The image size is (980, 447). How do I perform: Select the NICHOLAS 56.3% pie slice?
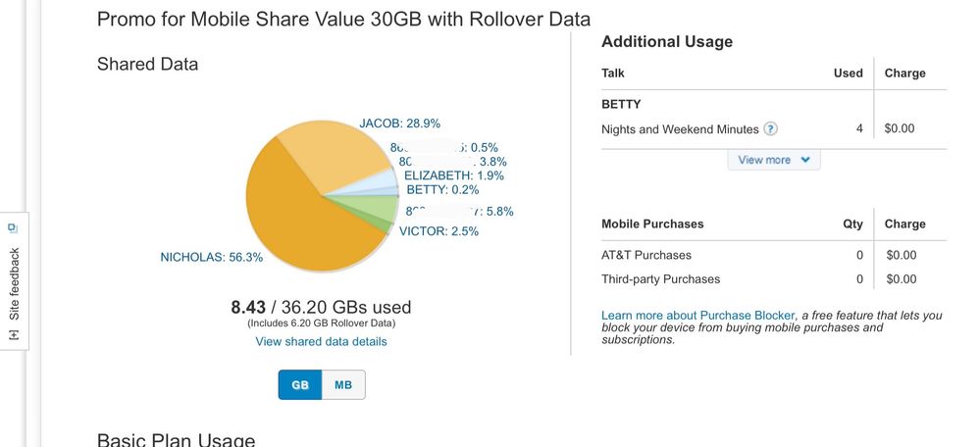293,219
